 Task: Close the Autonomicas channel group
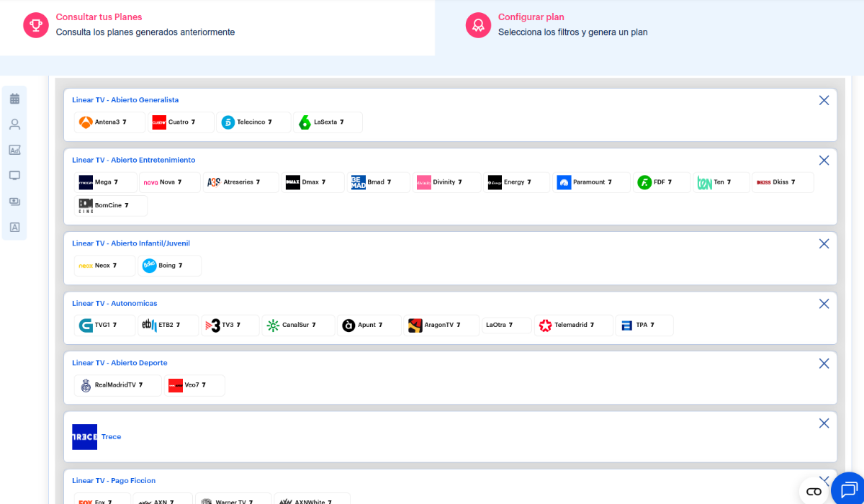(x=824, y=304)
